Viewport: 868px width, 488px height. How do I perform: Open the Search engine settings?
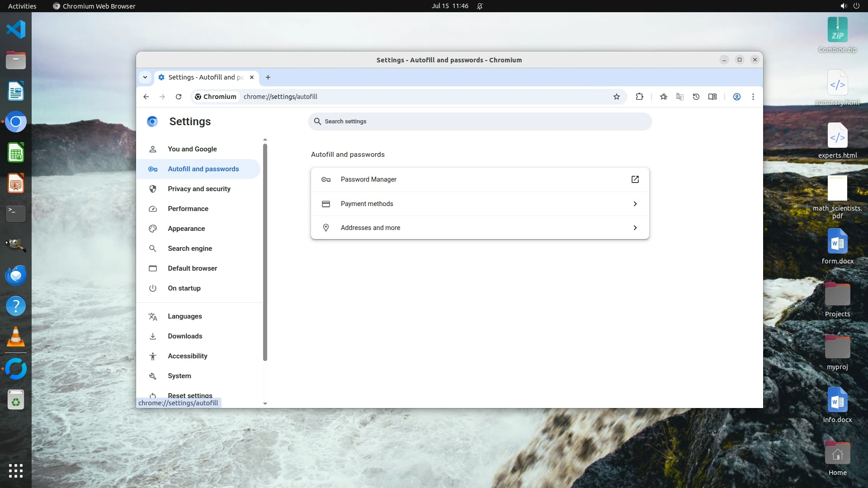pyautogui.click(x=189, y=249)
